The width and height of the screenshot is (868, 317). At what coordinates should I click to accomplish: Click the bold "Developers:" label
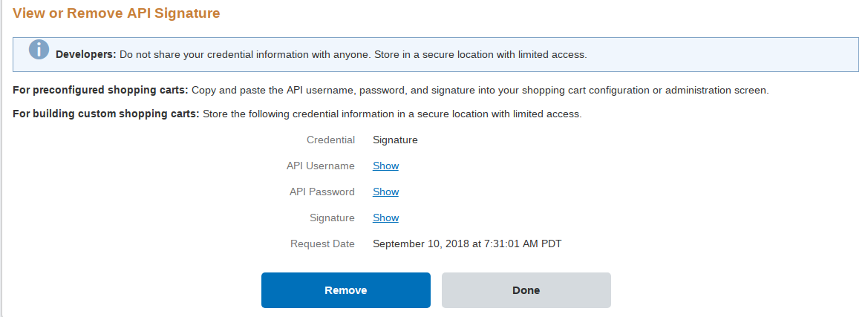coord(86,54)
